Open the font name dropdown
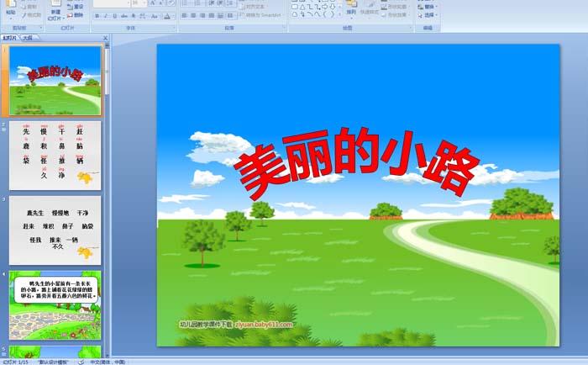Viewport: 588px width, 365px height. (129, 3)
